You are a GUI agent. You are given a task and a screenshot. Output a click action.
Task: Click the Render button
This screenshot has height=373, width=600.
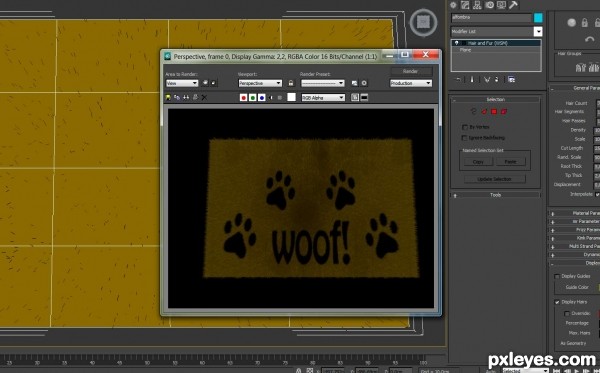click(x=411, y=71)
